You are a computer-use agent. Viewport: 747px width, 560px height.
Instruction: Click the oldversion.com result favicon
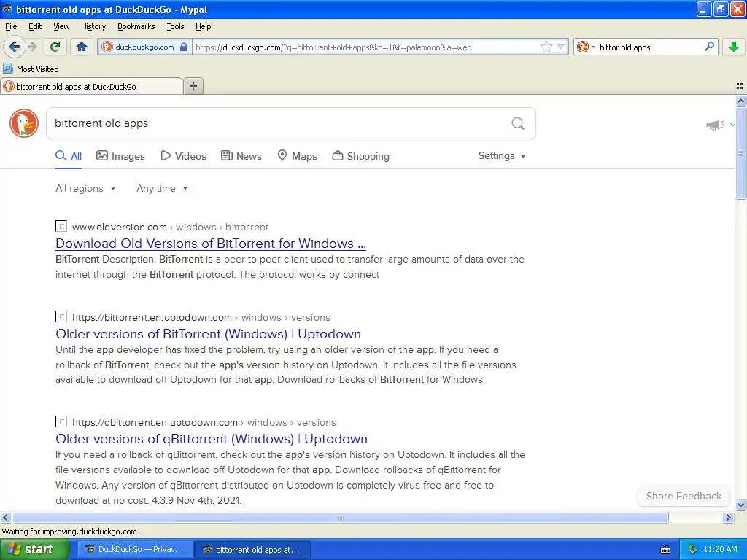coord(61,226)
